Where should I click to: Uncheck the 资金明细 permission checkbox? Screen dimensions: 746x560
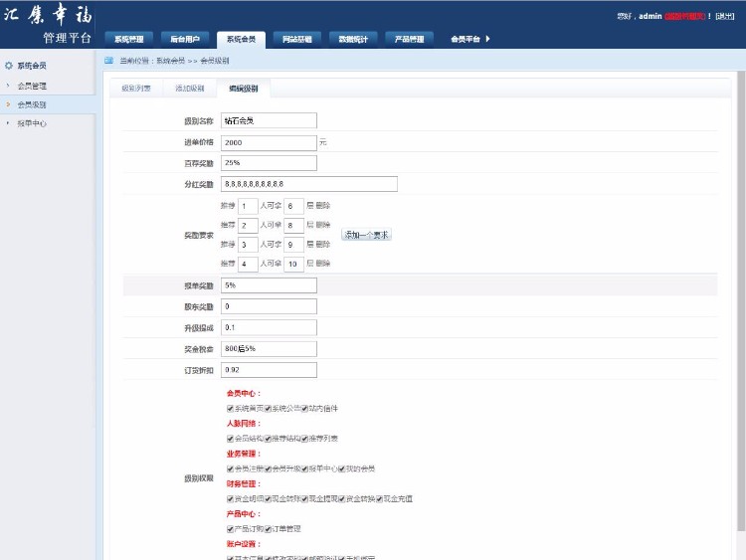tap(231, 499)
